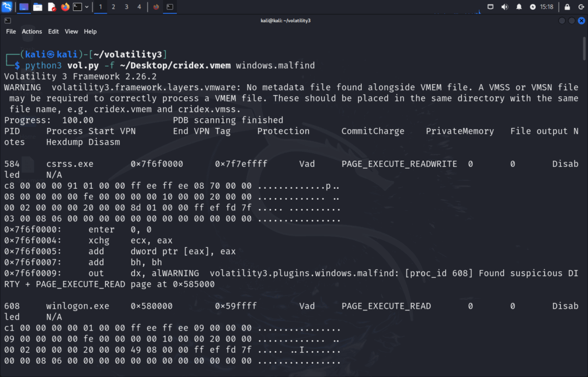Click 'Volatility 3 Framework 2.26.2' line
This screenshot has height=377, width=588.
coord(80,76)
